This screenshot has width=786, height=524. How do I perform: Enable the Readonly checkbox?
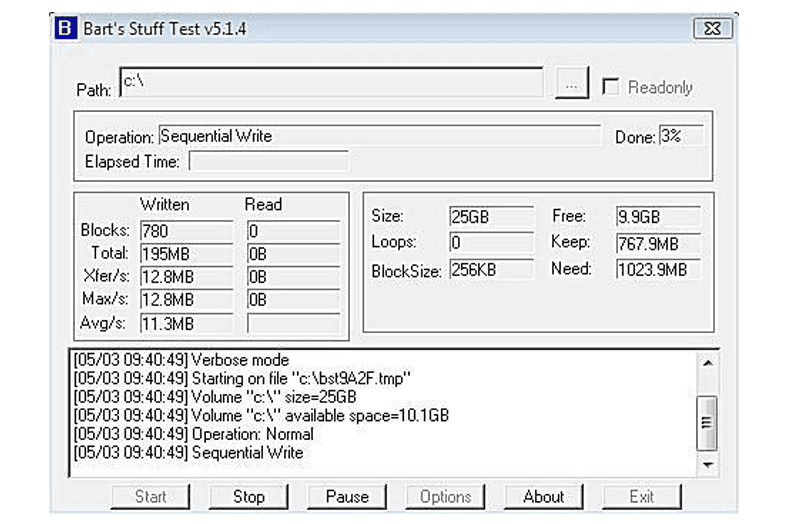tap(610, 87)
